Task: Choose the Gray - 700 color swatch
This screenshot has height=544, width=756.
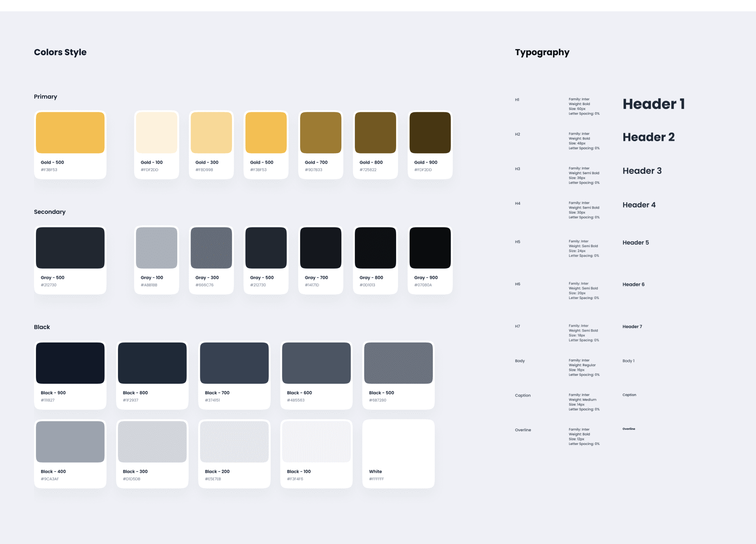Action: (321, 248)
